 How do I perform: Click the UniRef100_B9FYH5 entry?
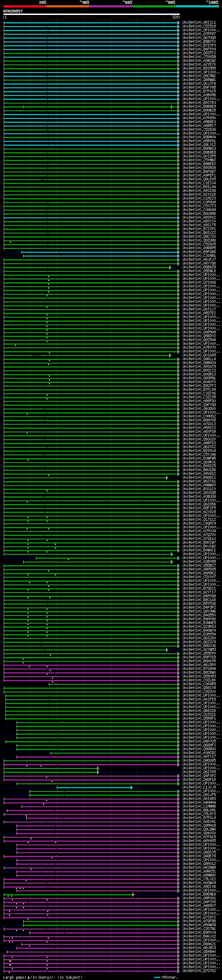pos(199,88)
